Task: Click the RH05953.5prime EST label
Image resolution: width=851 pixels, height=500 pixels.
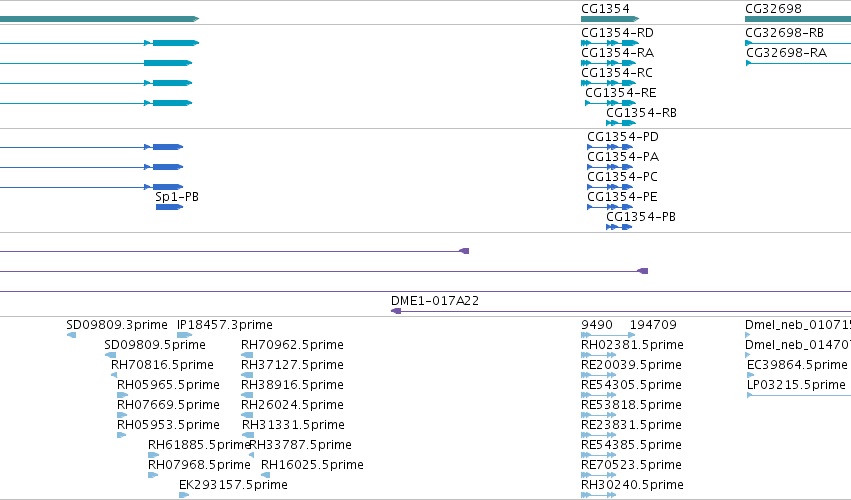Action: click(x=168, y=425)
